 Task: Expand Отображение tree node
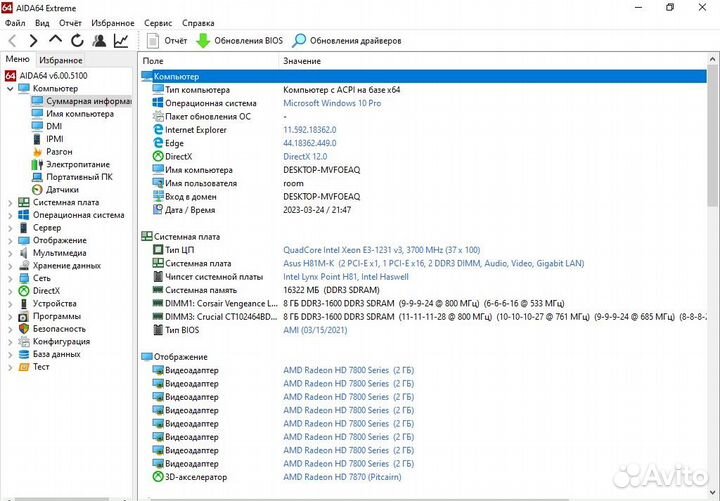(x=10, y=241)
